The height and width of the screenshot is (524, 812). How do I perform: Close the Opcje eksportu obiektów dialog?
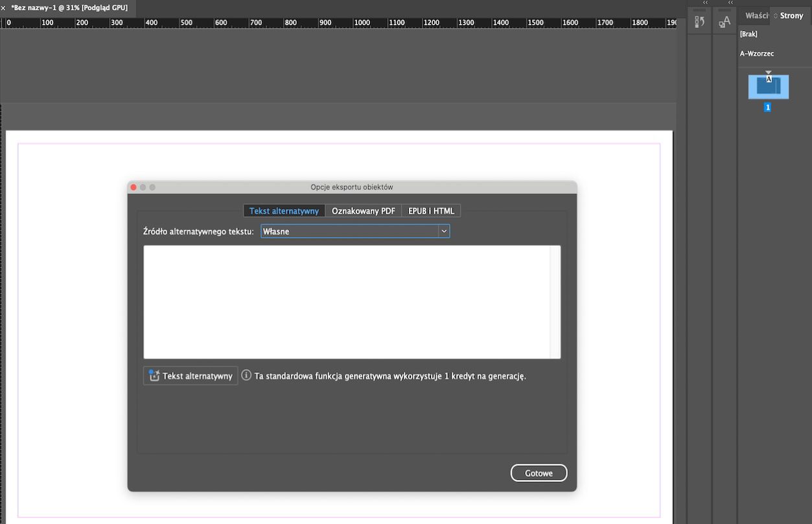coord(133,187)
